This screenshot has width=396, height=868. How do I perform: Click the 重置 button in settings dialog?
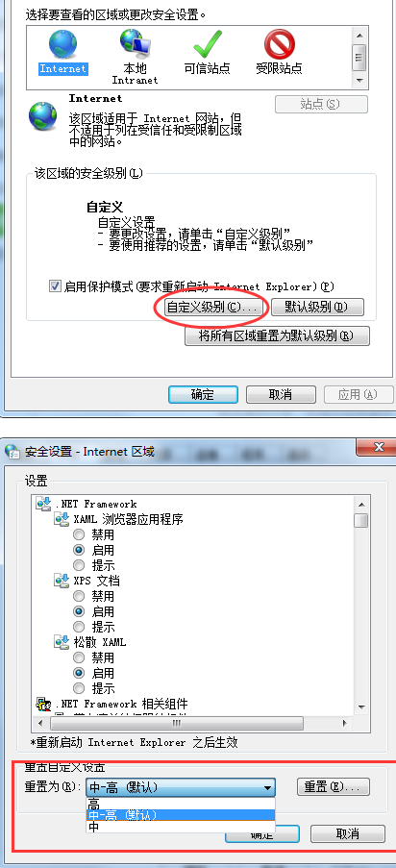pos(334,787)
